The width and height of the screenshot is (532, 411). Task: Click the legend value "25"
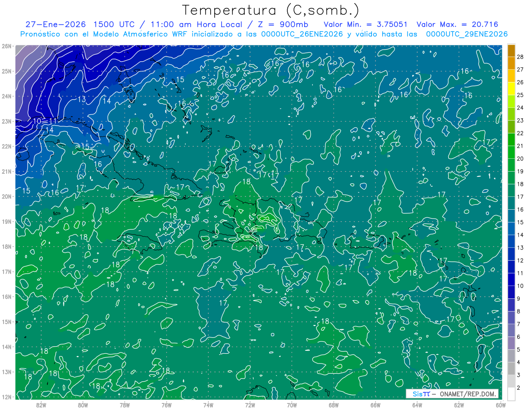click(520, 95)
